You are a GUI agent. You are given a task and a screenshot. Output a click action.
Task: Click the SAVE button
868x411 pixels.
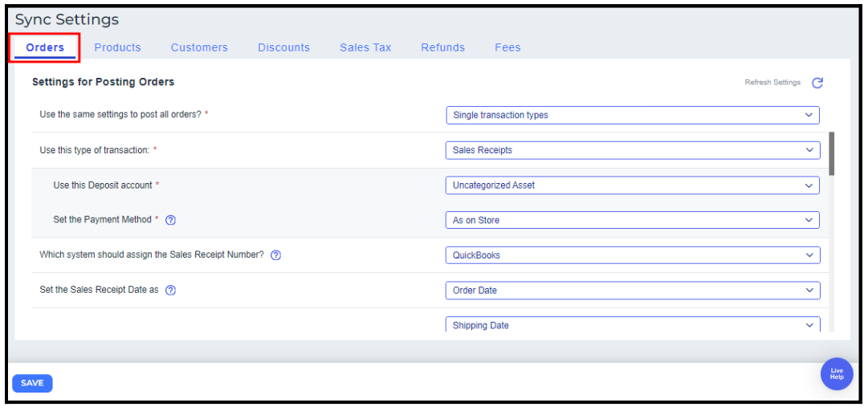tap(32, 383)
